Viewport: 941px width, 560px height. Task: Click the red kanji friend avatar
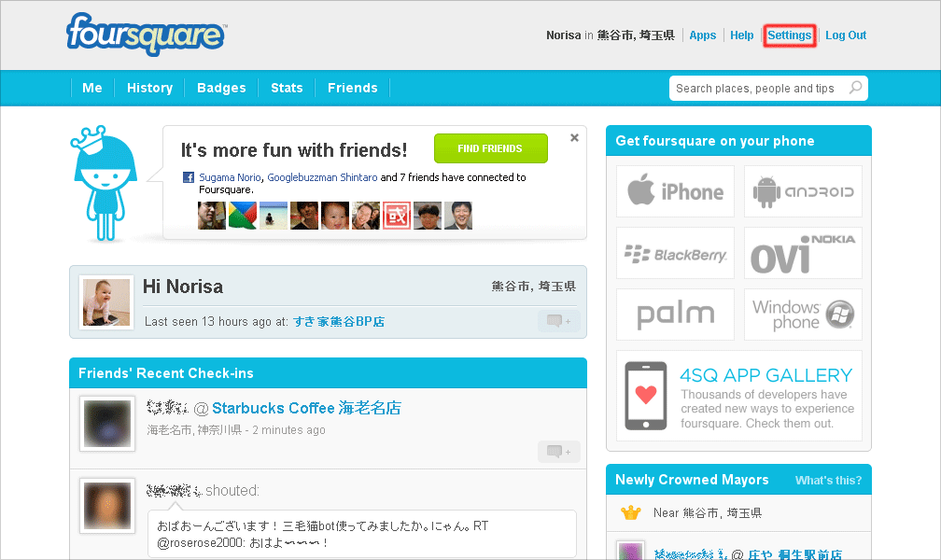[397, 216]
